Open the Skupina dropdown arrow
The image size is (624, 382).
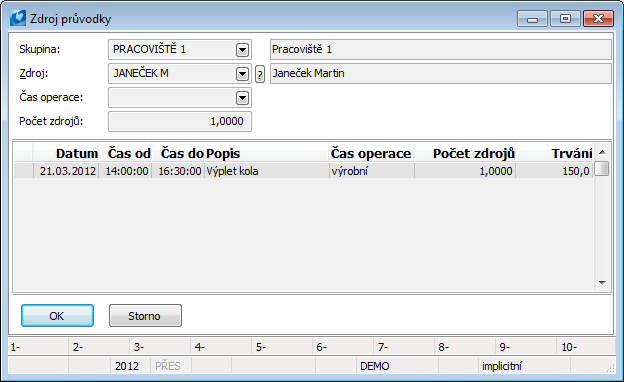[x=242, y=50]
